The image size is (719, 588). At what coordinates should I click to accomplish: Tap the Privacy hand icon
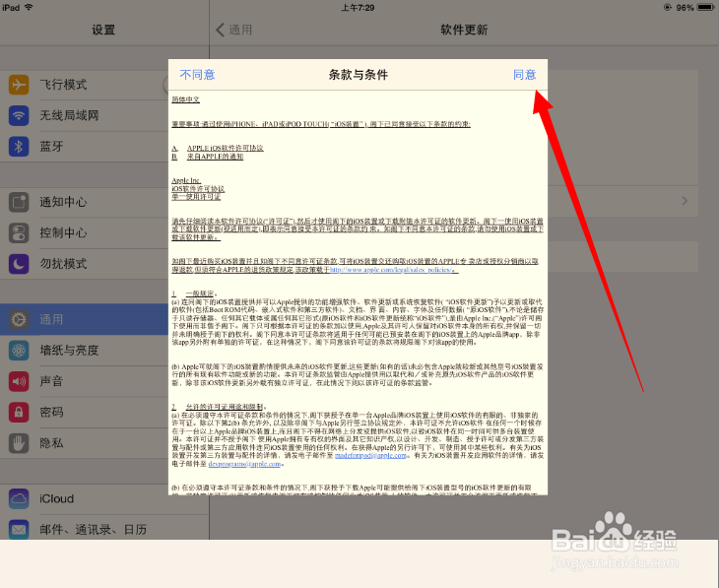click(19, 443)
